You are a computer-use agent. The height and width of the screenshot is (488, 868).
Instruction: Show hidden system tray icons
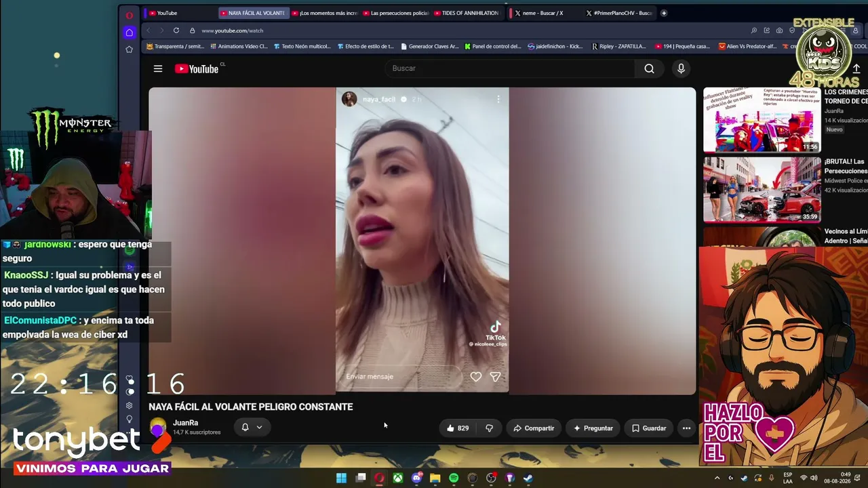pos(719,479)
